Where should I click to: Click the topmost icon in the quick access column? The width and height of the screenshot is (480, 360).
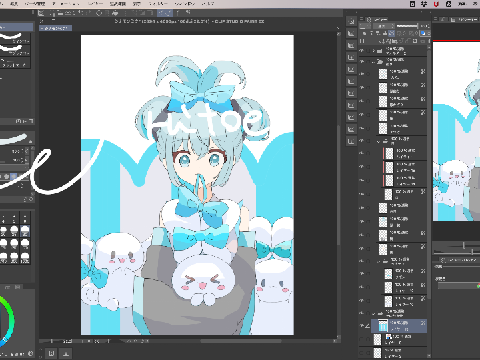point(351,21)
